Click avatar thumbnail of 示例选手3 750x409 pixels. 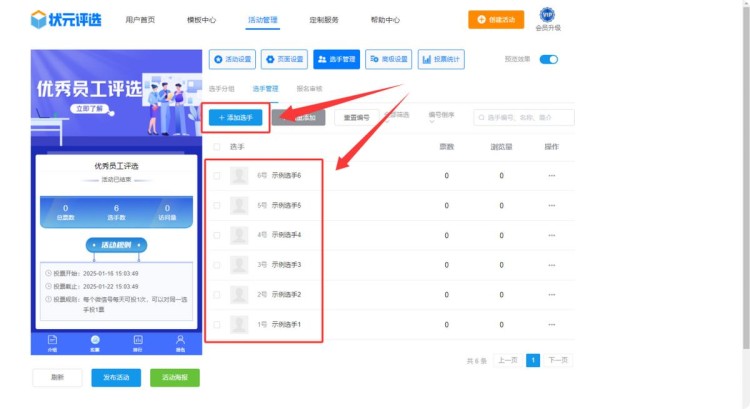point(239,265)
